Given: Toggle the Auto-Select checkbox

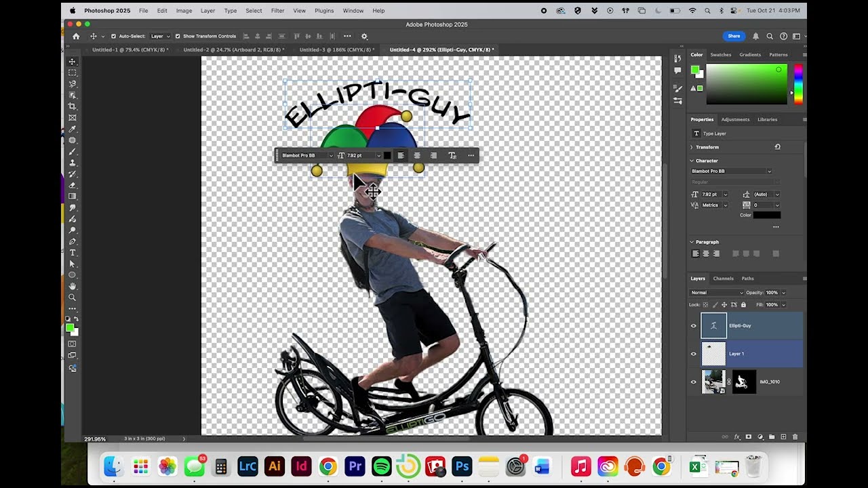Looking at the screenshot, I should click(x=113, y=36).
